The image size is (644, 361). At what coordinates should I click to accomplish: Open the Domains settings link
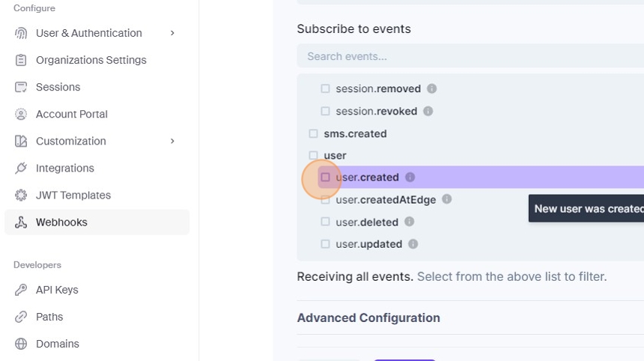click(57, 344)
